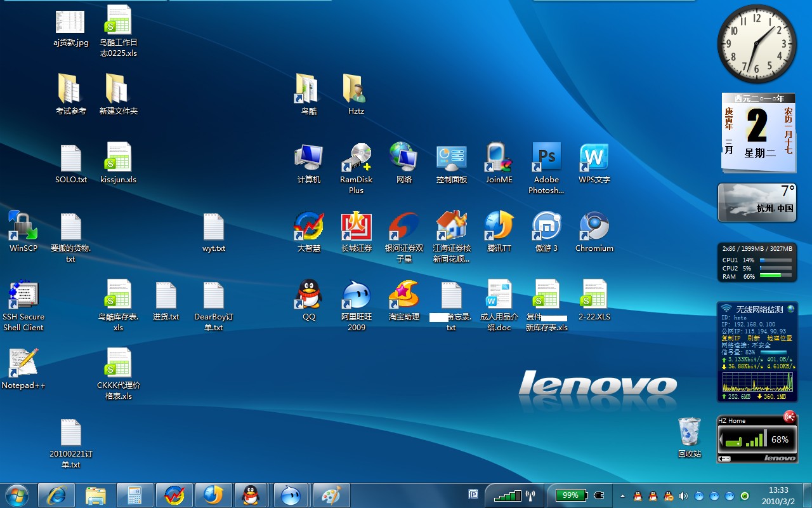Open the SSH Secure Shell Client shortcut
The height and width of the screenshot is (508, 812).
pyautogui.click(x=23, y=295)
